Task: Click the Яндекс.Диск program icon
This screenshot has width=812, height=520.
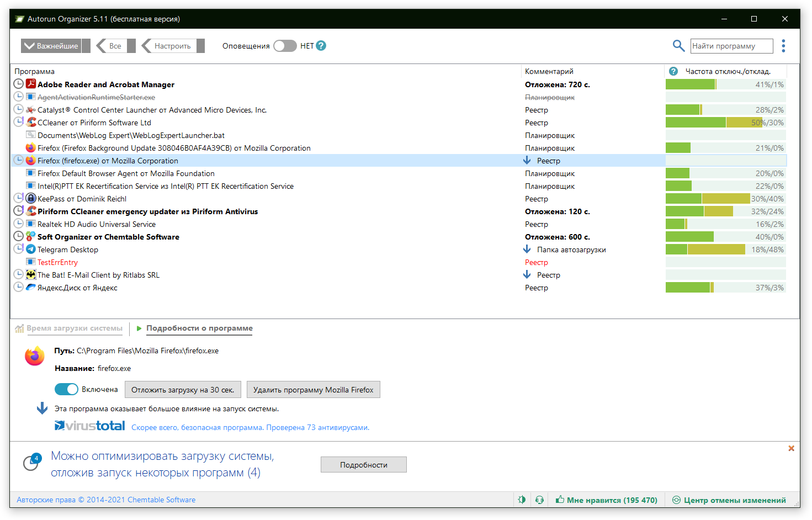Action: [x=31, y=287]
